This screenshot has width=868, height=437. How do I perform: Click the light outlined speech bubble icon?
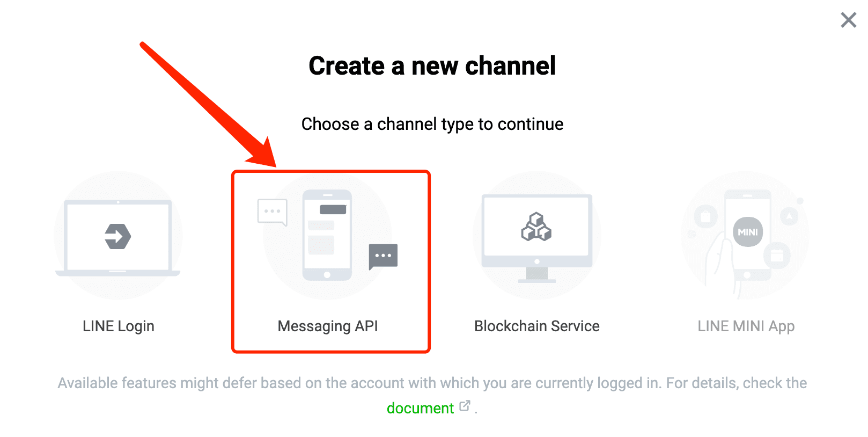coord(273,212)
